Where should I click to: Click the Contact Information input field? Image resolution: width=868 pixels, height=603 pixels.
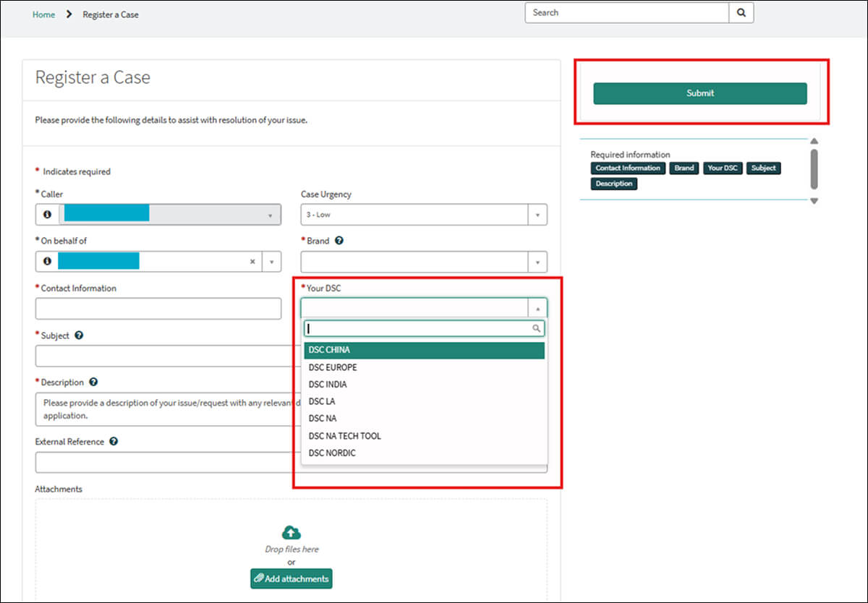(x=158, y=309)
